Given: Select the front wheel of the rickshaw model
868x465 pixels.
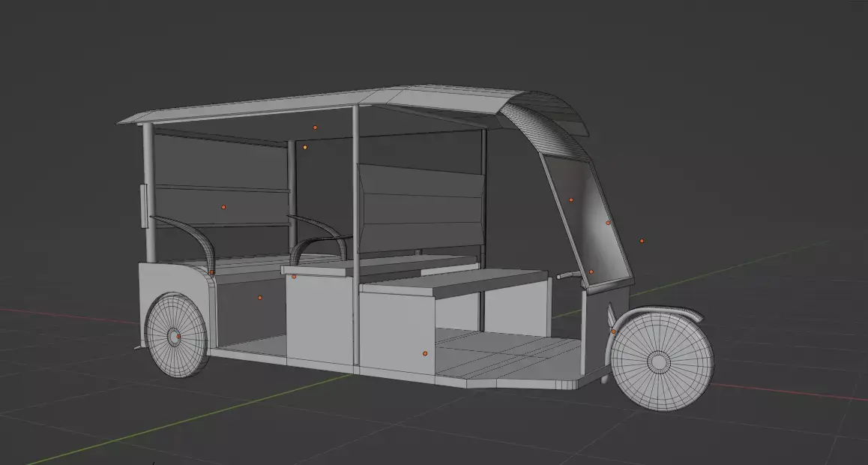Looking at the screenshot, I should click(x=662, y=361).
